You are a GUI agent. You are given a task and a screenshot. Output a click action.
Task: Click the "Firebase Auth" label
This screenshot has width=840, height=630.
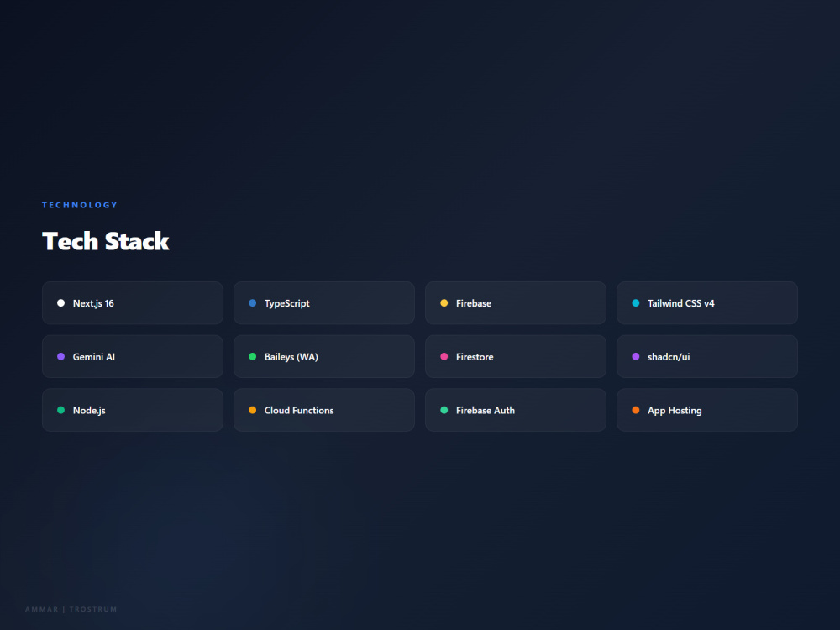[x=486, y=411]
